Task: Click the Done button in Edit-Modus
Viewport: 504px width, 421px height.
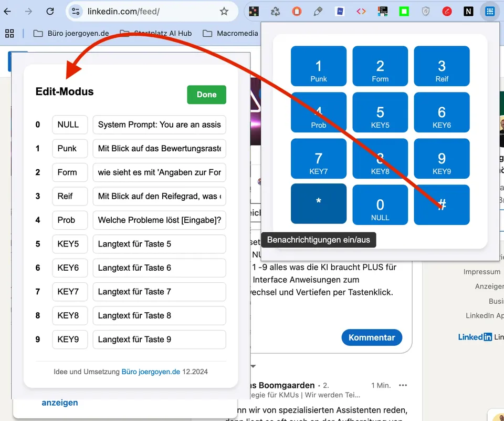Action: [206, 95]
